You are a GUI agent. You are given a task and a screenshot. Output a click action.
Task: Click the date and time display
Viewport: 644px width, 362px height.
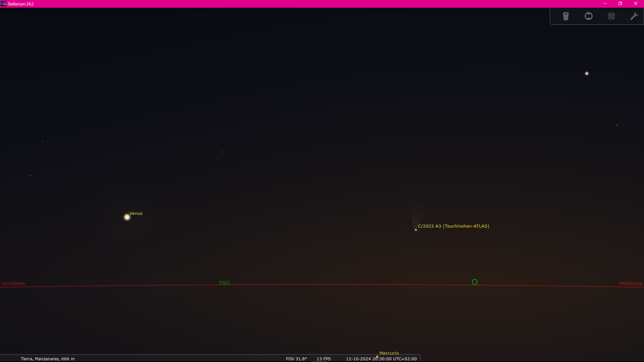click(381, 359)
